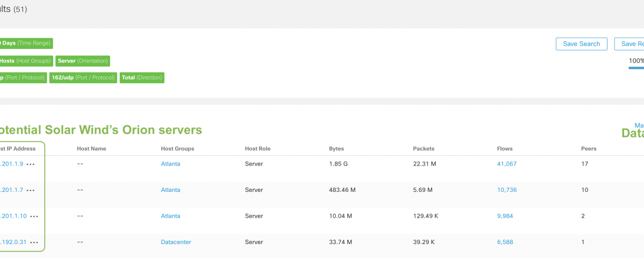Sort by the Host Name column header
Viewport: 644px width, 258px height.
(x=92, y=149)
